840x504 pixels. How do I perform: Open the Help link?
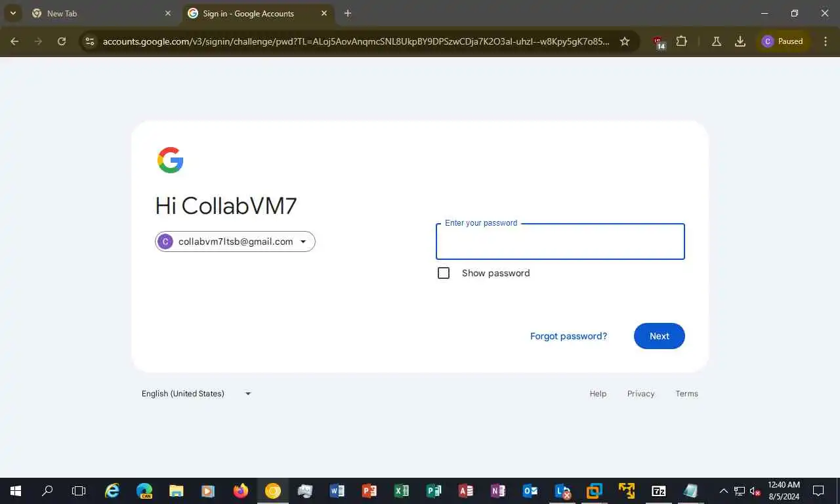(x=598, y=394)
